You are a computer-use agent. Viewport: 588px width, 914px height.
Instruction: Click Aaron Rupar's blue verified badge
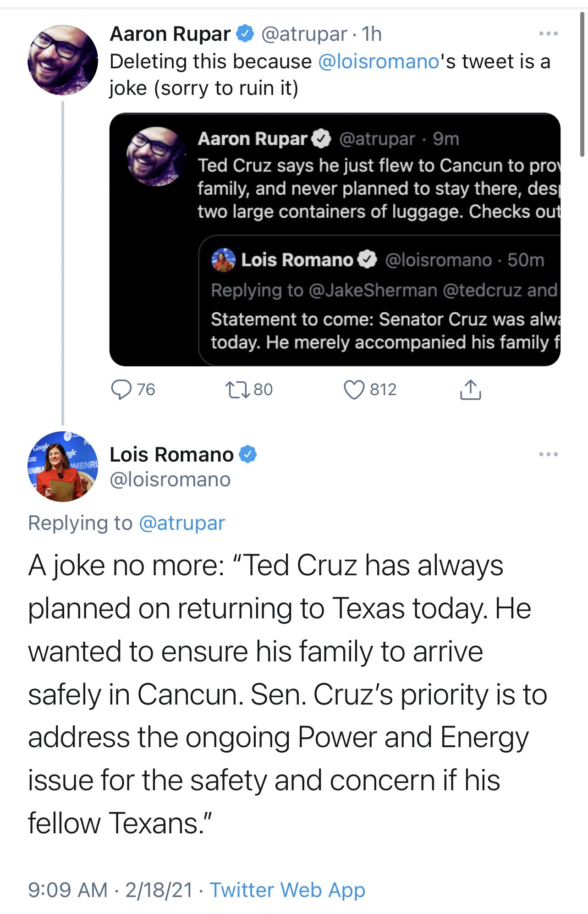pyautogui.click(x=245, y=34)
